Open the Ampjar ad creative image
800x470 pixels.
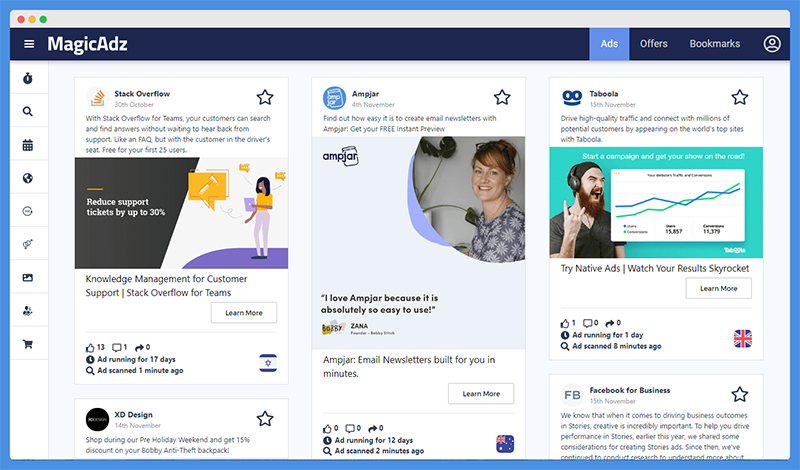pos(418,243)
